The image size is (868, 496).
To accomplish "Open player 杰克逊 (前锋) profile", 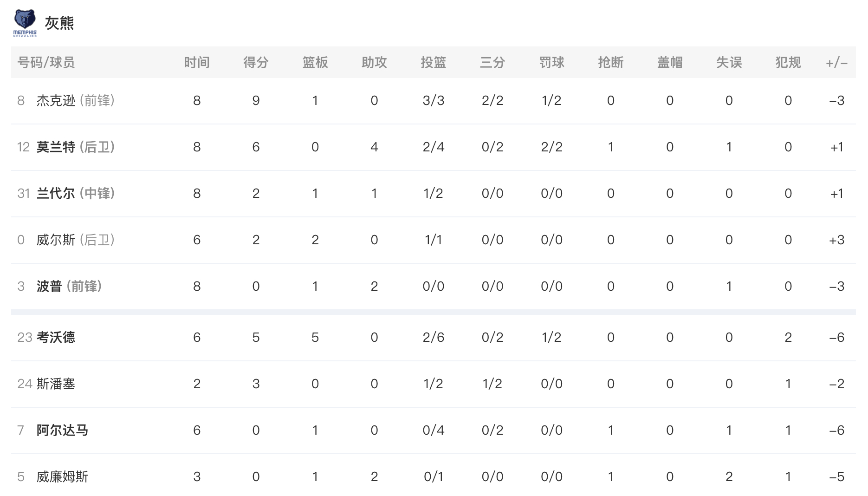I will [76, 100].
